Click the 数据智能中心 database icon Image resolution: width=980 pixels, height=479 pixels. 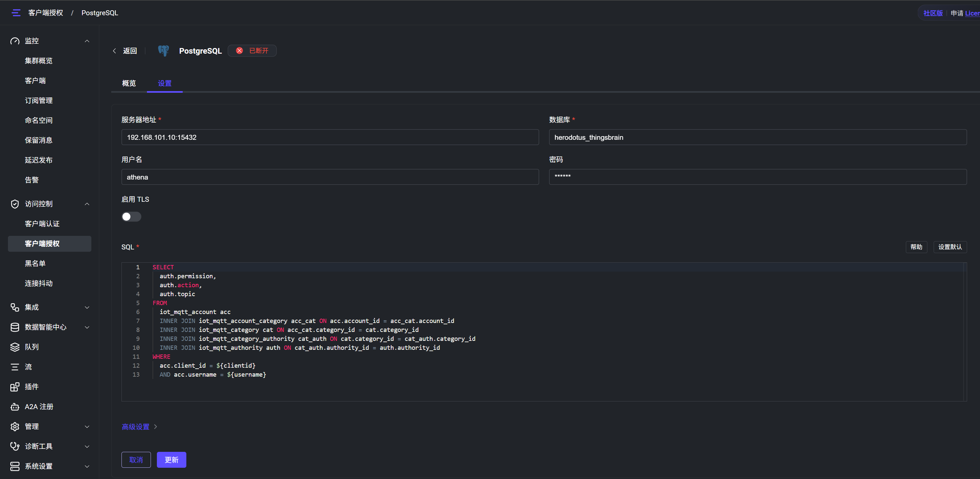[15, 327]
